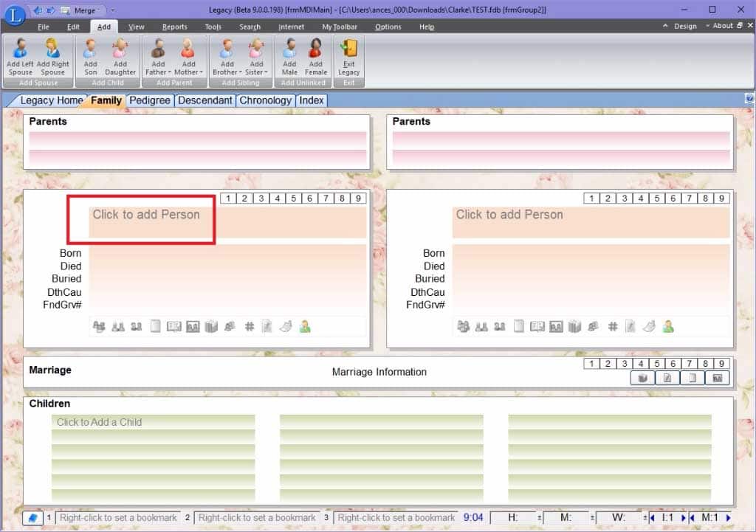
Task: Click left person's blank notes page icon
Action: (x=155, y=327)
